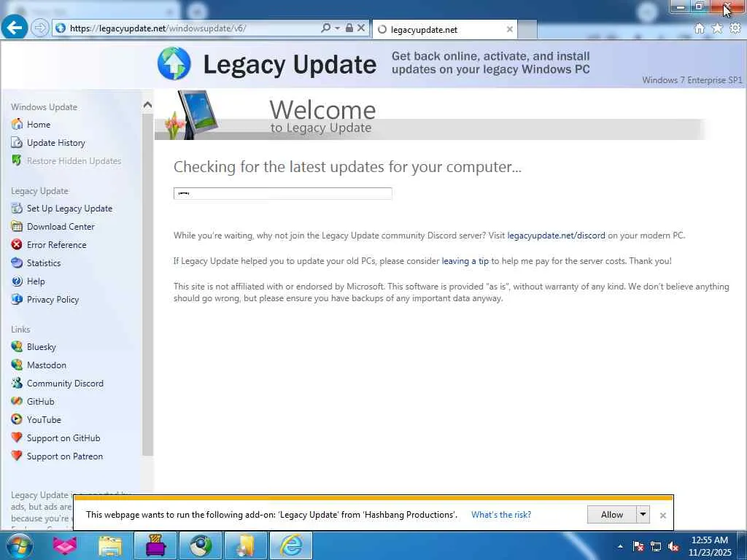Screen dimensions: 747x560
Task: Click the padlock security icon in address bar
Action: click(349, 28)
